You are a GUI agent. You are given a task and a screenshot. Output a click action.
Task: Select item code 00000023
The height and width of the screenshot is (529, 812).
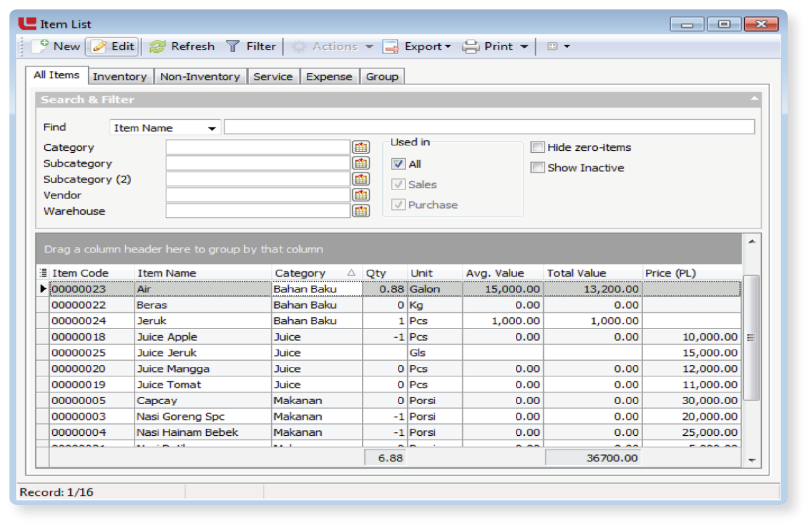pyautogui.click(x=78, y=289)
